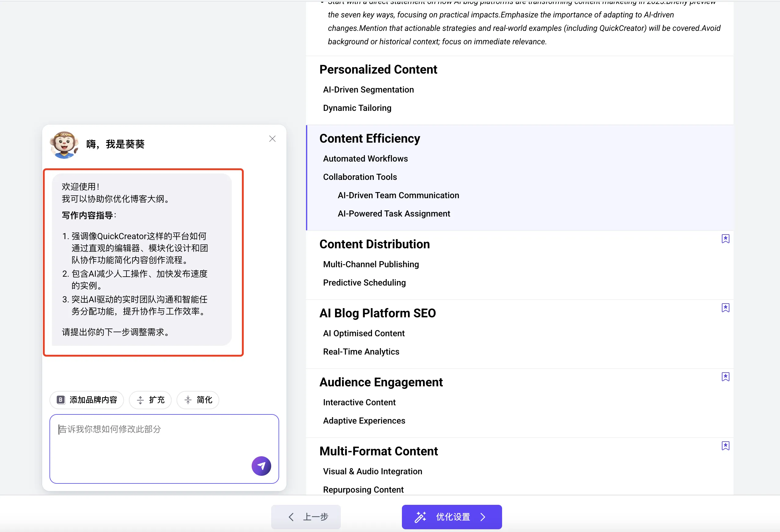Click the bookmark icon beside Audience Engagement
Image resolution: width=780 pixels, height=532 pixels.
click(725, 377)
